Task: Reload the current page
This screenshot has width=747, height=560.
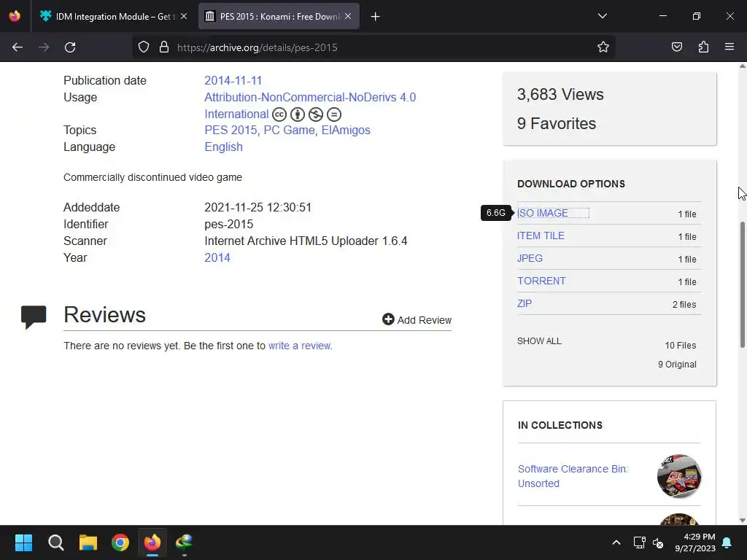Action: click(x=70, y=47)
